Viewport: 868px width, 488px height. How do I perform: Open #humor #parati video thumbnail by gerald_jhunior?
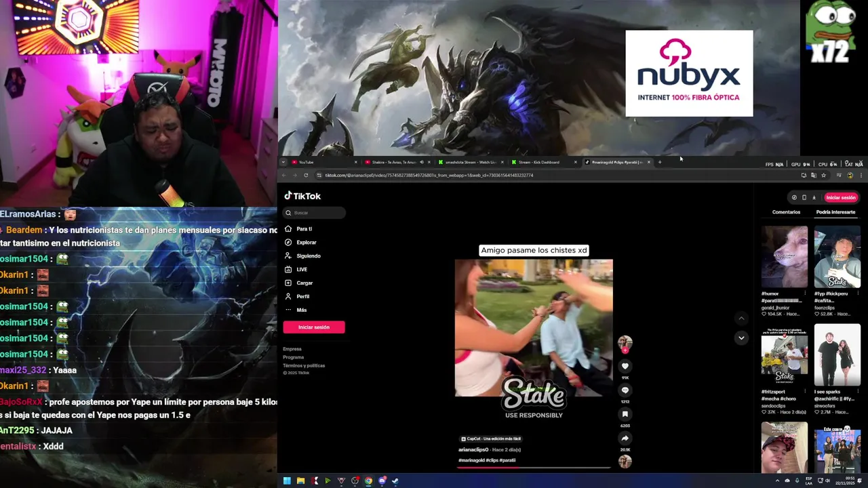click(x=785, y=257)
